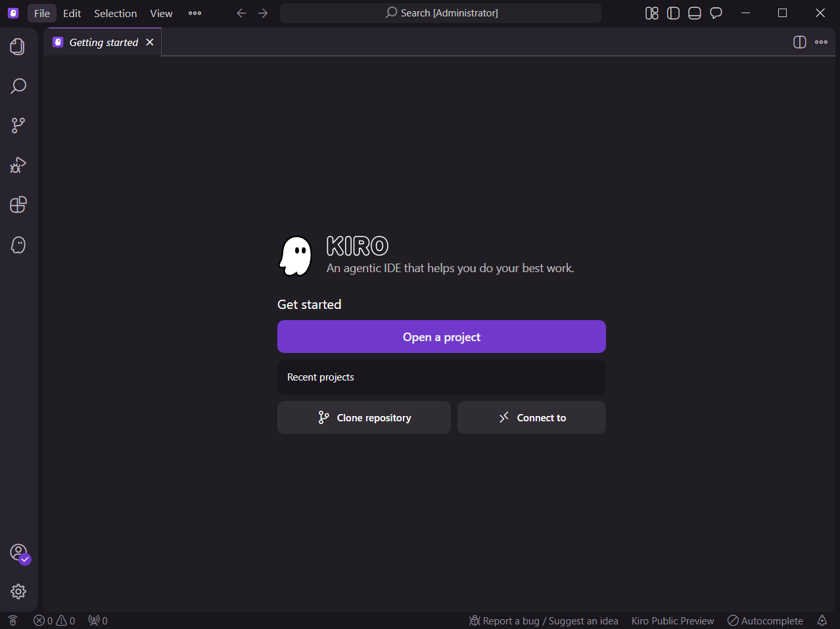Open Run and Debug view
This screenshot has width=840, height=629.
18,165
